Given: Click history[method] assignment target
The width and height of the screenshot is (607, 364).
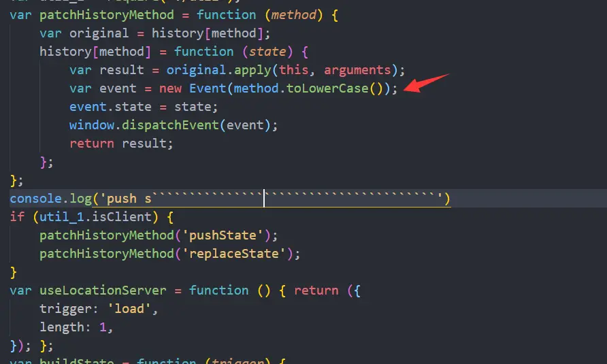Looking at the screenshot, I should pyautogui.click(x=95, y=52).
